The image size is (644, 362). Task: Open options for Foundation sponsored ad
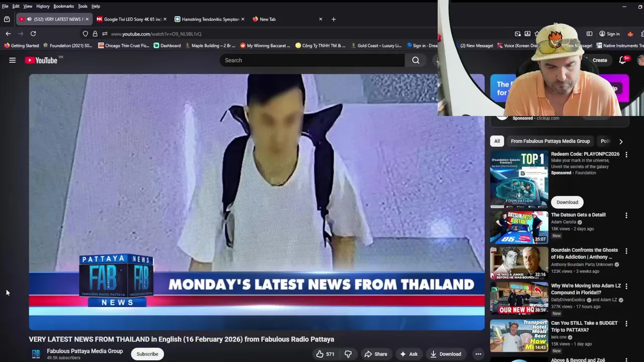click(x=626, y=155)
